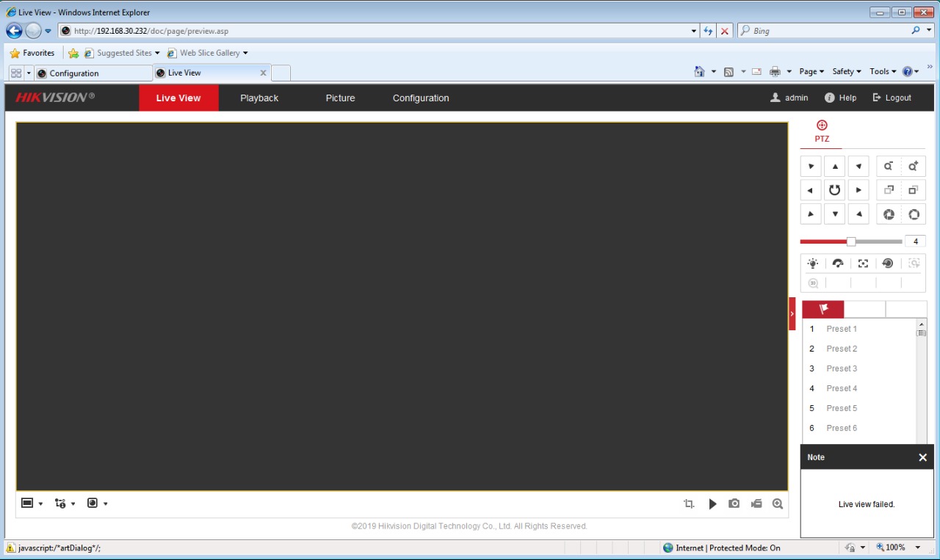940x560 pixels.
Task: Toggle auxiliary focus in PTZ panel
Action: click(x=862, y=263)
